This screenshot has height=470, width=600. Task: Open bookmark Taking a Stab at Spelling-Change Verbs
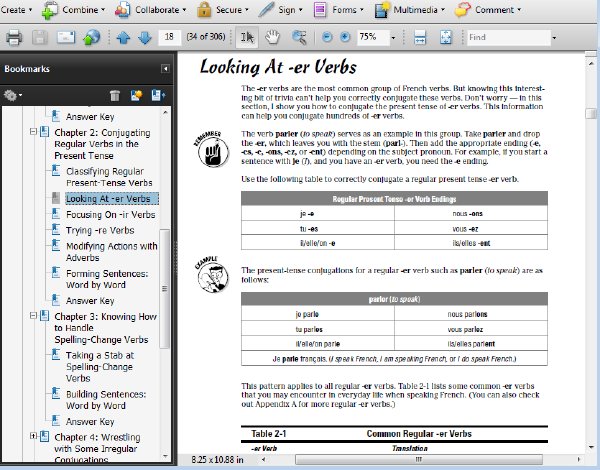tap(99, 367)
